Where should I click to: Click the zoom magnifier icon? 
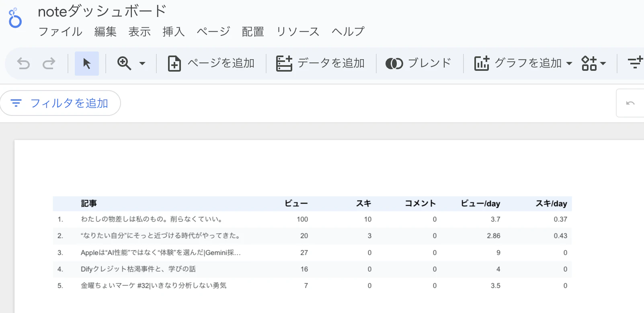pos(124,64)
